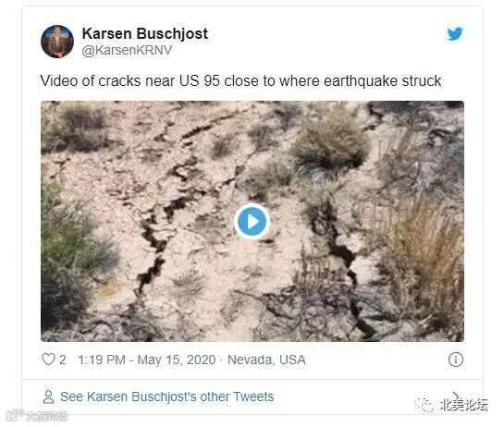Click the bottom-left corner watermark logo
This screenshot has height=427, width=504.
point(37,416)
